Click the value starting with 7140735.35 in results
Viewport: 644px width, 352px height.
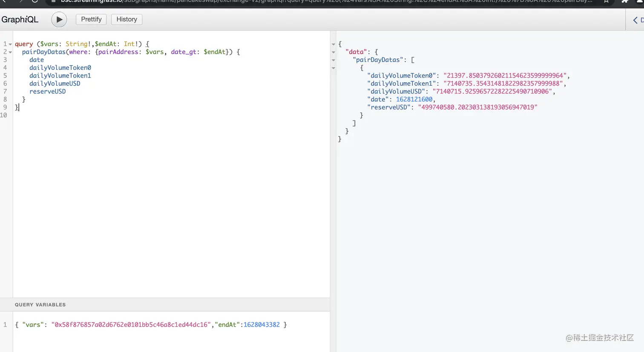point(503,84)
